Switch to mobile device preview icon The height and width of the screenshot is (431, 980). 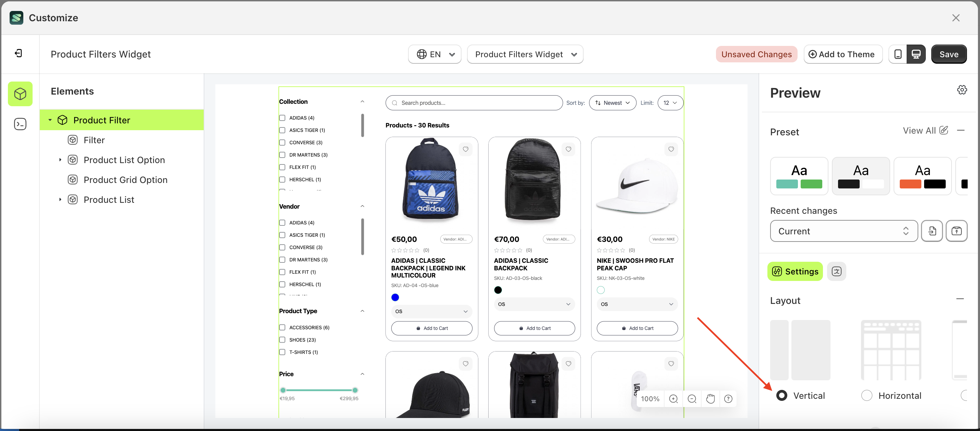(x=897, y=54)
